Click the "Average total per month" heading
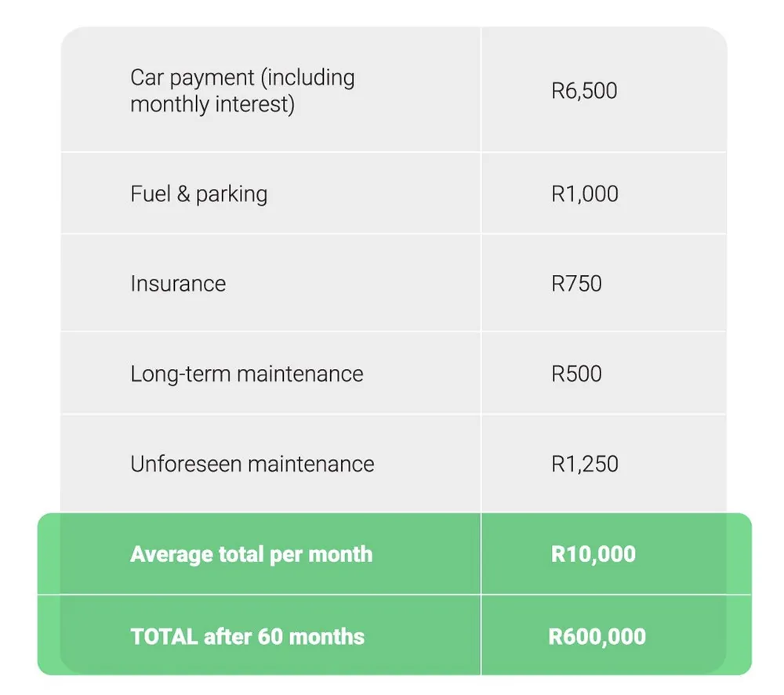Viewport: 784px width, 695px height. pos(251,555)
